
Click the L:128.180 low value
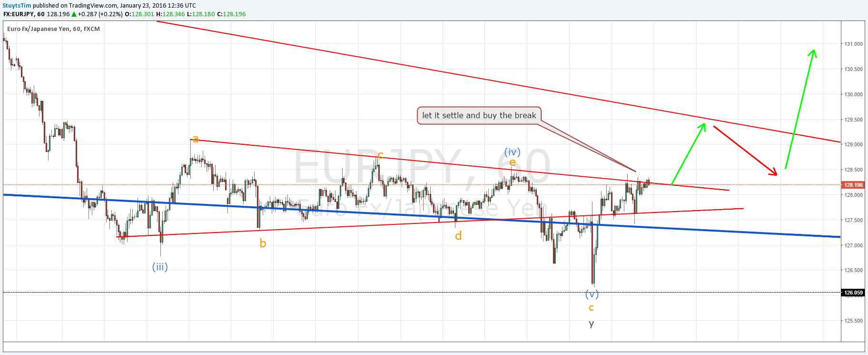(201, 14)
